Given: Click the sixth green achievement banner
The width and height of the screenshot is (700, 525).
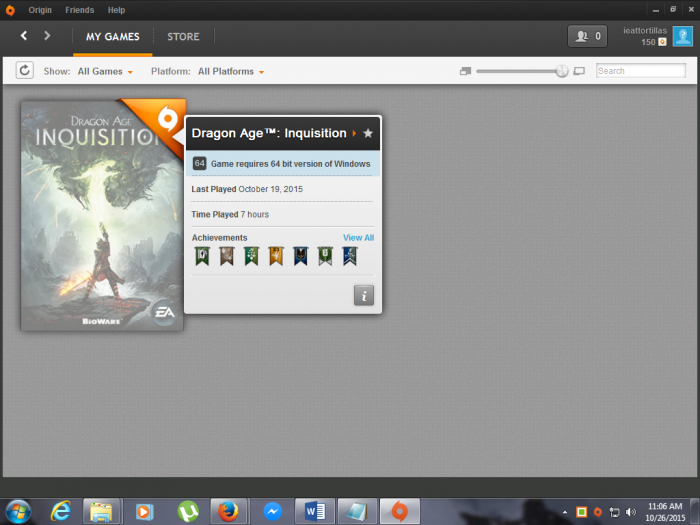Looking at the screenshot, I should (325, 256).
